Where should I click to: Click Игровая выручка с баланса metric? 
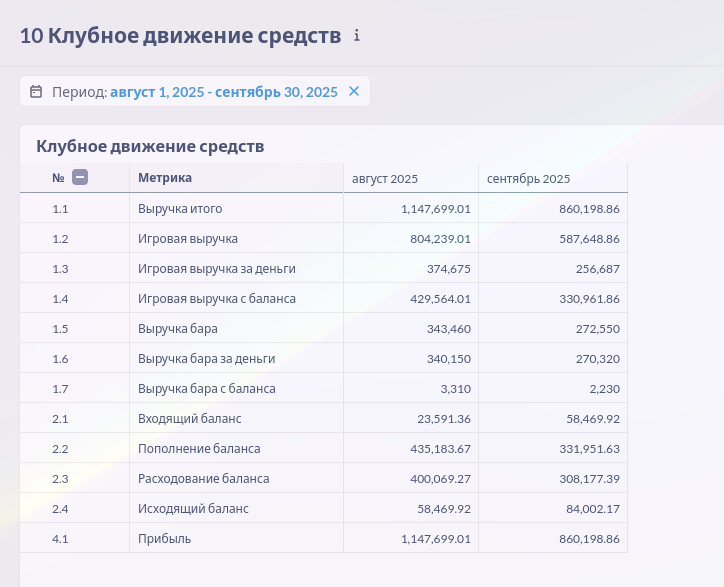click(217, 299)
